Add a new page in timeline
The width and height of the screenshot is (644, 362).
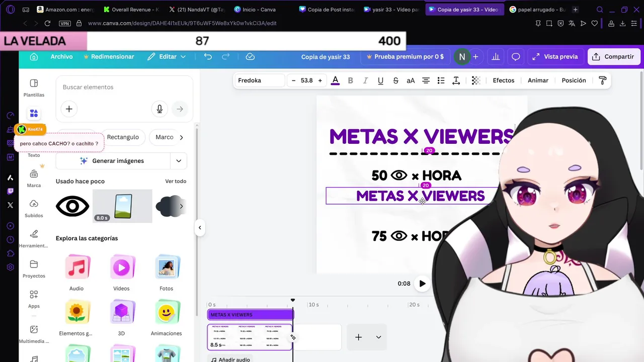(x=358, y=337)
